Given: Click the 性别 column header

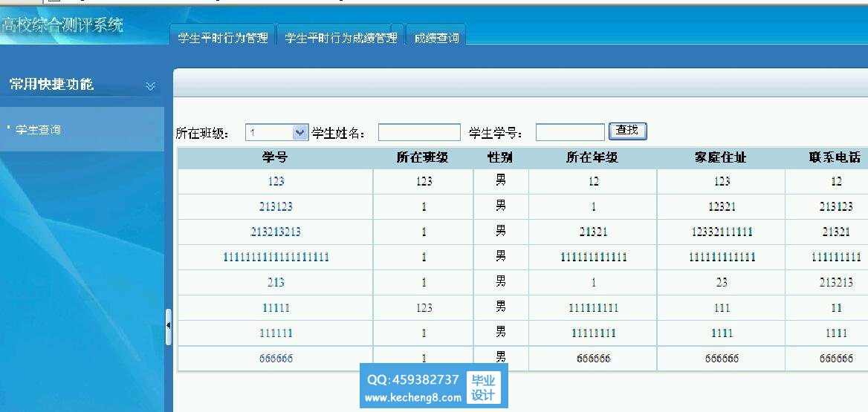Looking at the screenshot, I should click(500, 157).
